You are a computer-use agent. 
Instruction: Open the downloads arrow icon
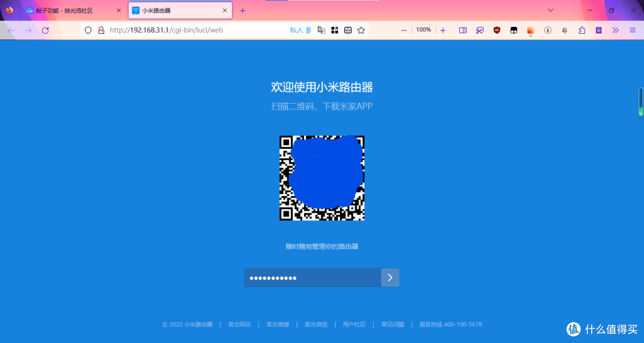click(x=547, y=30)
